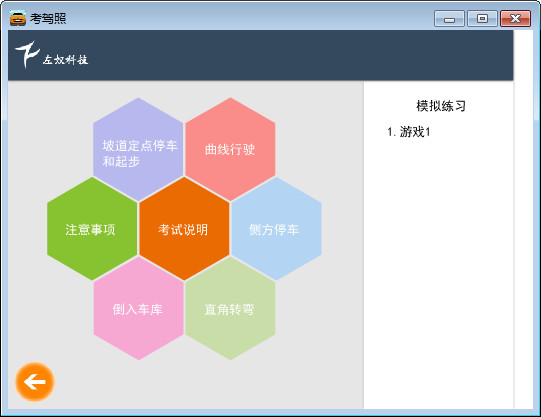
Task: Open the 直角转弯 hexagon tile
Action: 230,309
